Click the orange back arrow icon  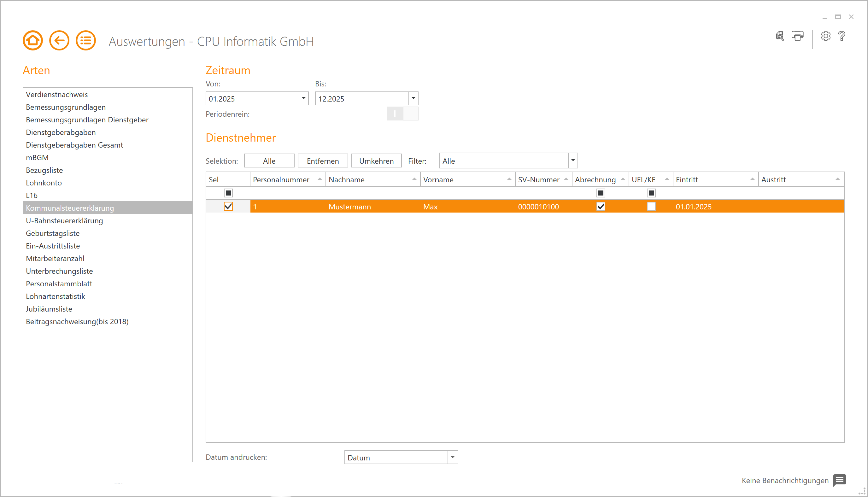coord(59,41)
